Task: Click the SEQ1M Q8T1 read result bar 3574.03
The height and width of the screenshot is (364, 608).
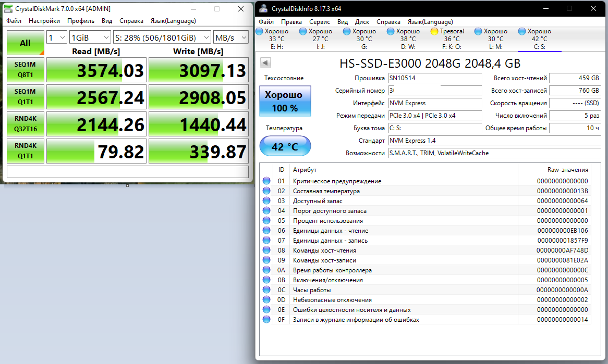Action: click(96, 70)
